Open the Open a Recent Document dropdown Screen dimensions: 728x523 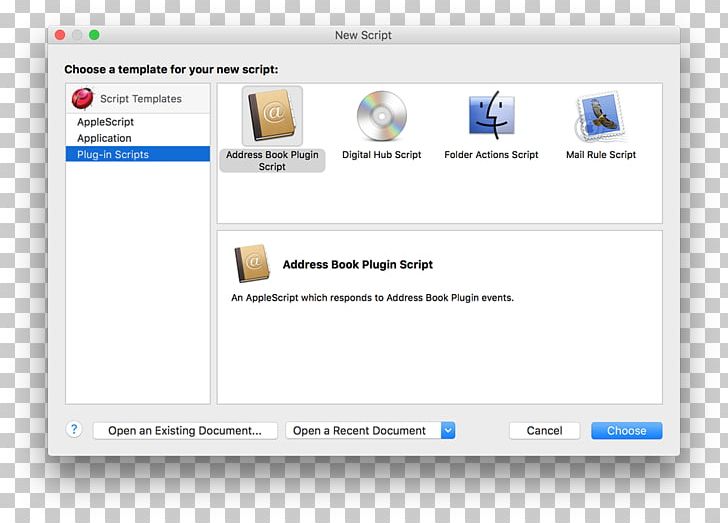tap(360, 431)
